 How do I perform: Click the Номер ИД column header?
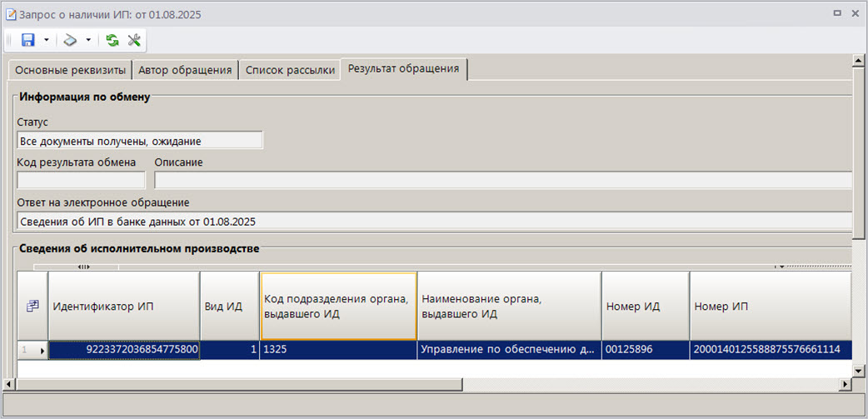(645, 306)
